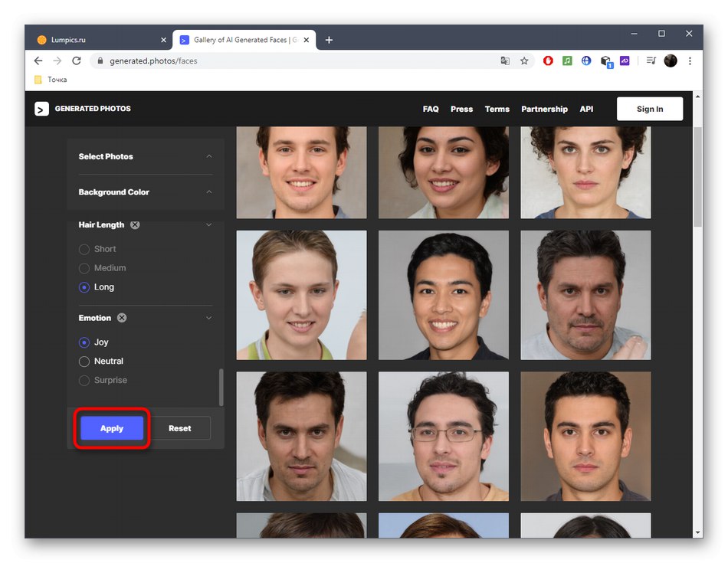Reset all filters
The width and height of the screenshot is (728, 563).
[x=179, y=428]
